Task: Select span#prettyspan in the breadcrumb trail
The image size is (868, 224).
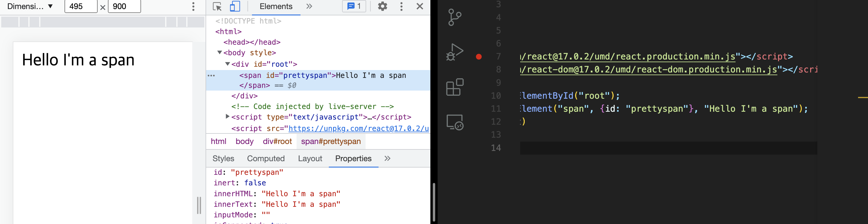Action: (331, 141)
